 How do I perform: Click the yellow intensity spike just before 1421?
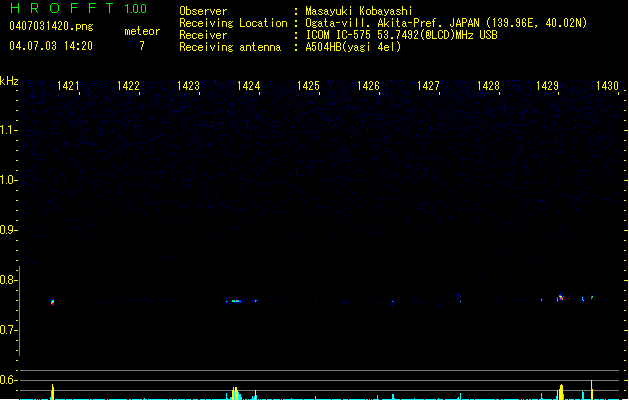click(x=53, y=392)
